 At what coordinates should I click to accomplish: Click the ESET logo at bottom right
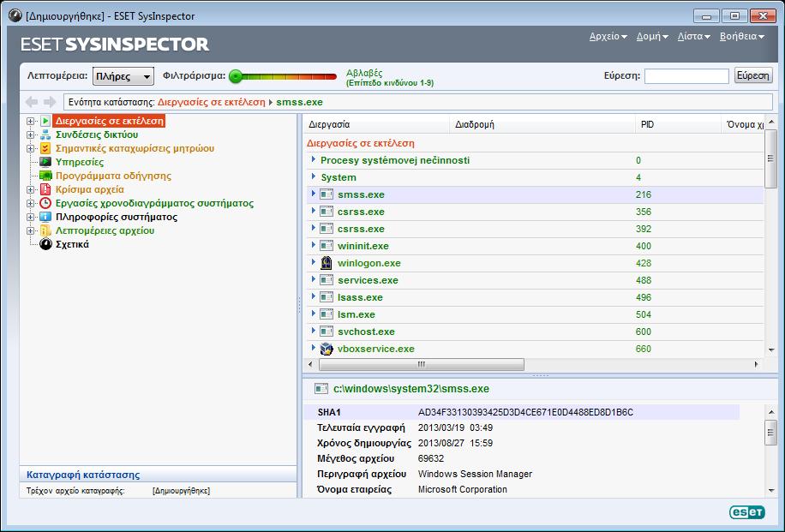747,512
